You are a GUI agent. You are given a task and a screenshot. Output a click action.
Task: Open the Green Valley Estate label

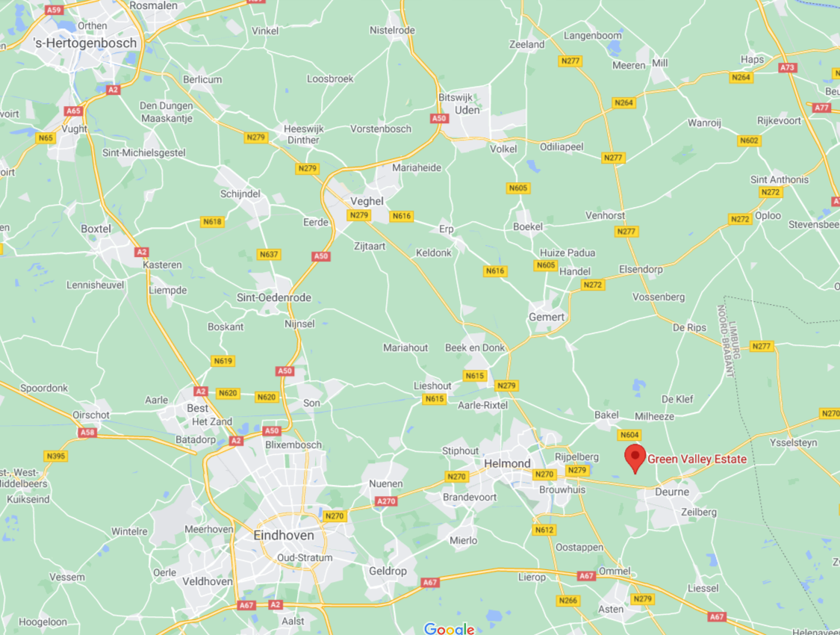click(697, 459)
